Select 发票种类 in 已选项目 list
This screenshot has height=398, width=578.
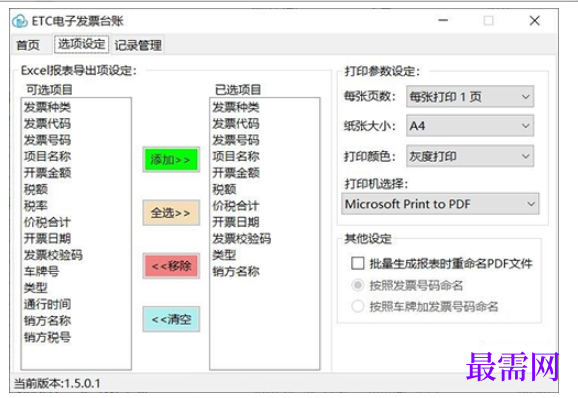[x=236, y=107]
